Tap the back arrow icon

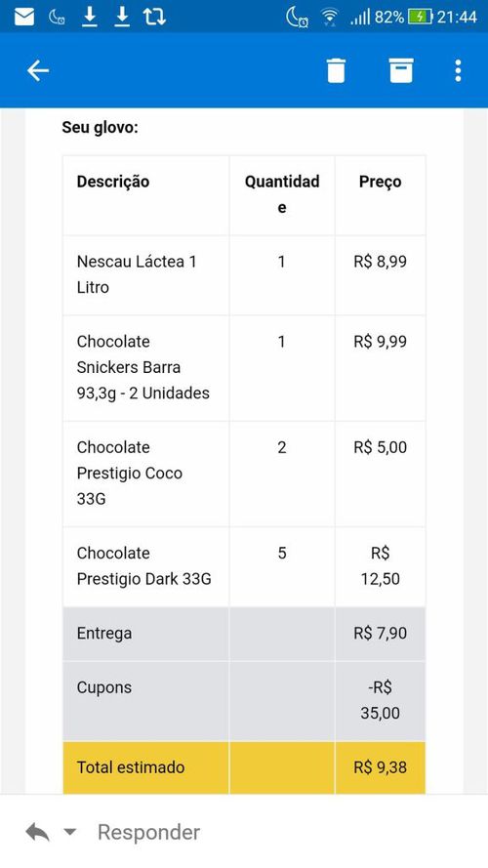click(x=38, y=71)
